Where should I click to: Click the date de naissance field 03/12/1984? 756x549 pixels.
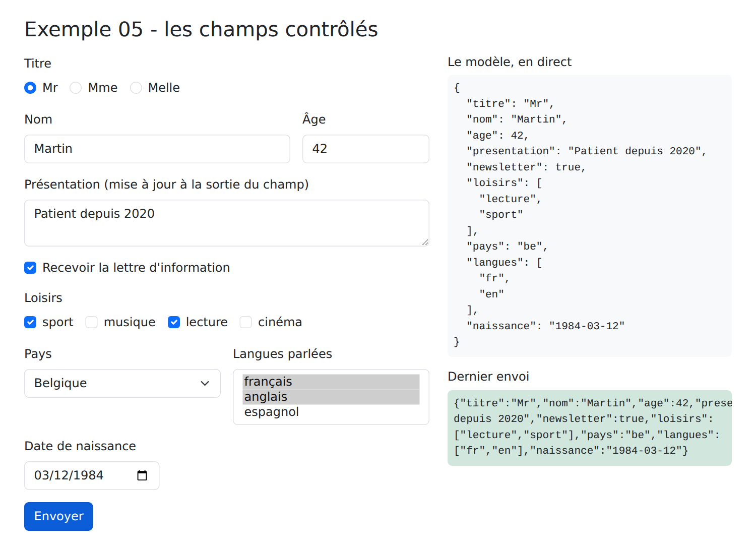[x=92, y=475]
